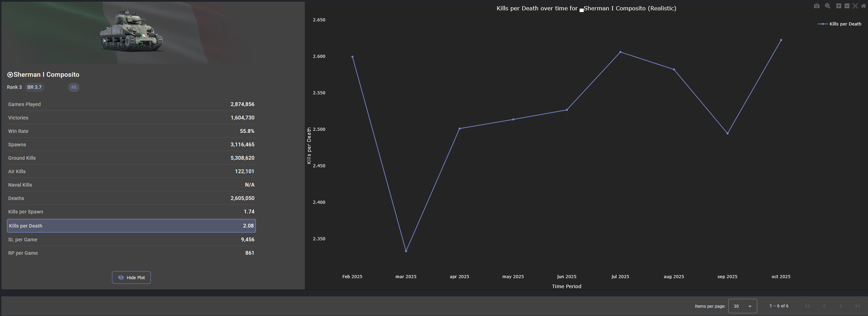This screenshot has width=868, height=316.
Task: Hide the plot using Hide Plot button
Action: (x=131, y=277)
